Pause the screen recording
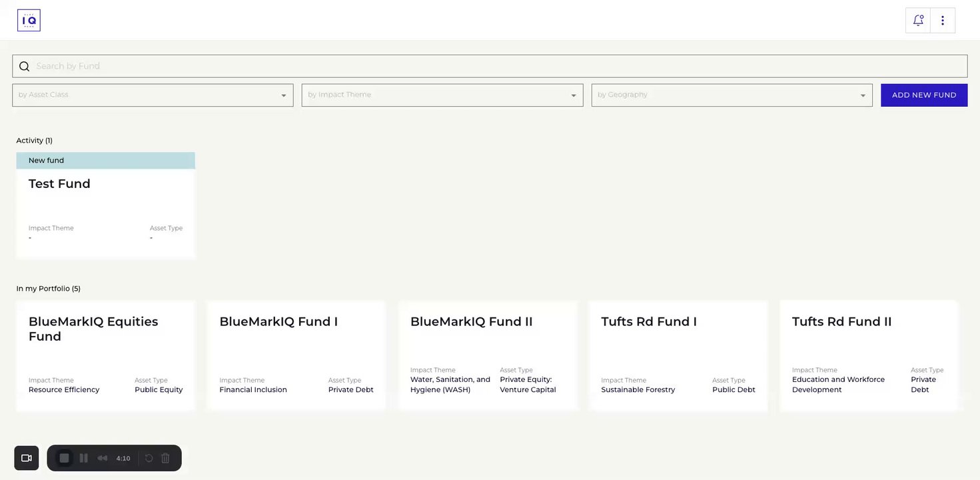This screenshot has height=480, width=980. pyautogui.click(x=84, y=458)
